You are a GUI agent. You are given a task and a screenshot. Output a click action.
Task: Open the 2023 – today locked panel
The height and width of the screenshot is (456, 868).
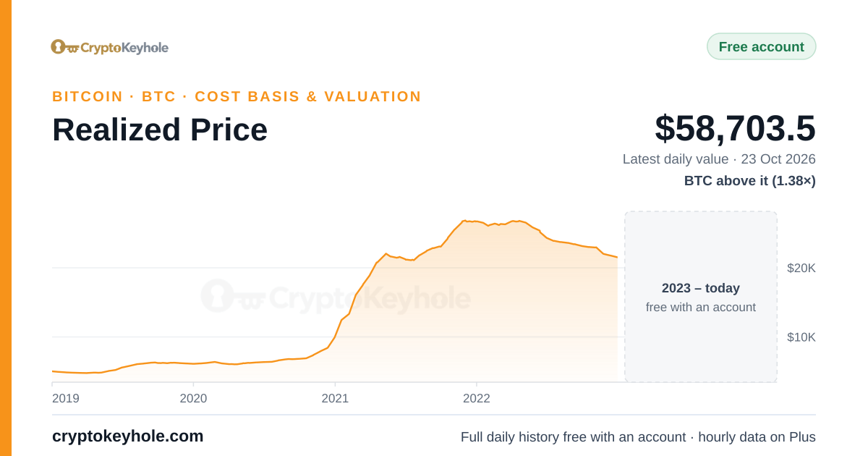(x=701, y=297)
